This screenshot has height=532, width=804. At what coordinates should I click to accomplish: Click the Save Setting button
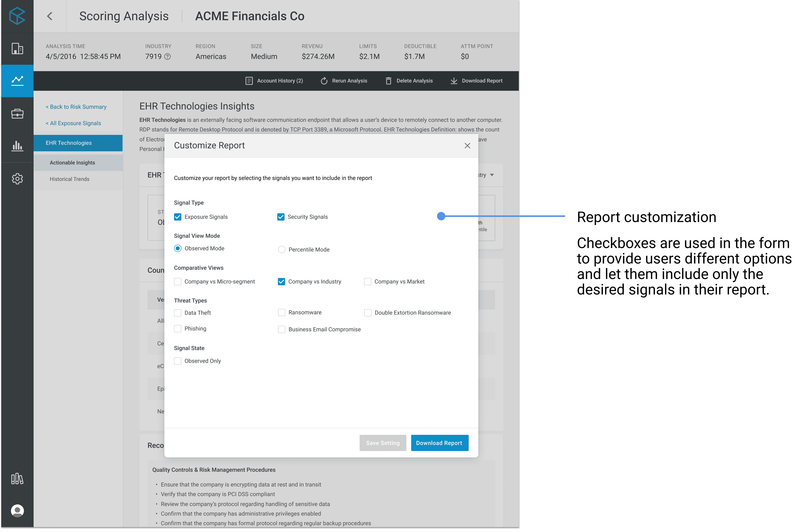pos(383,443)
